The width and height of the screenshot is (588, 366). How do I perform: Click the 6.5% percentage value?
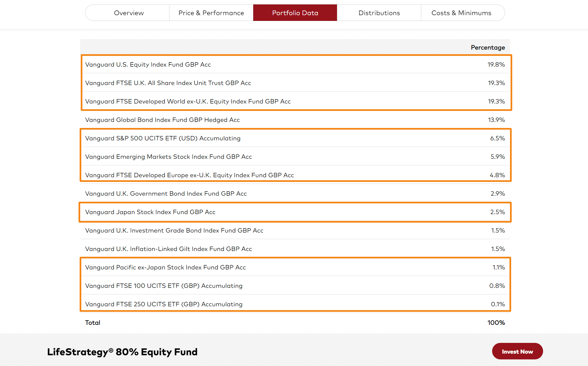click(x=497, y=138)
